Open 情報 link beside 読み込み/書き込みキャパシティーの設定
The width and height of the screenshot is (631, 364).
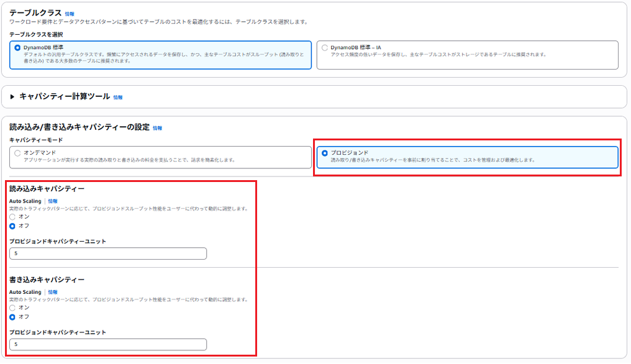point(157,128)
